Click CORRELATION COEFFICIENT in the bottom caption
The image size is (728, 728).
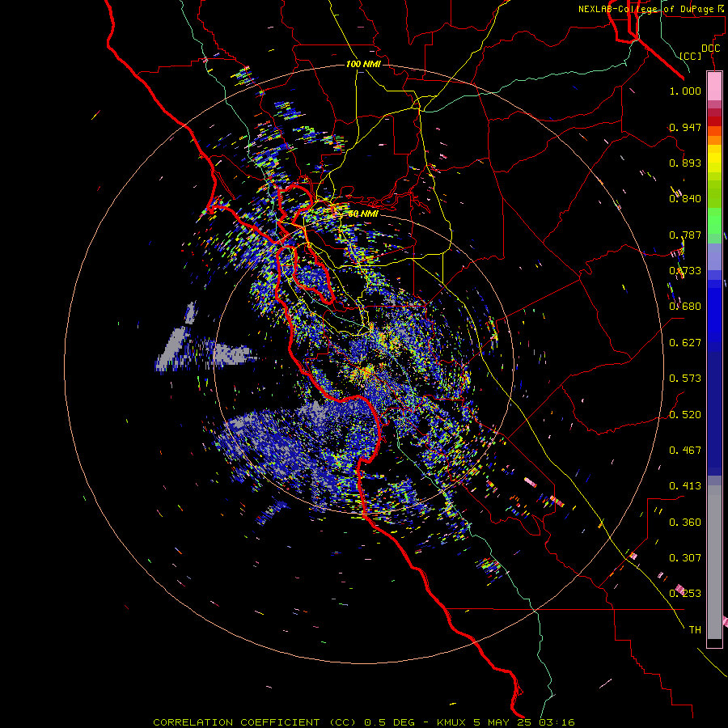pos(236,722)
